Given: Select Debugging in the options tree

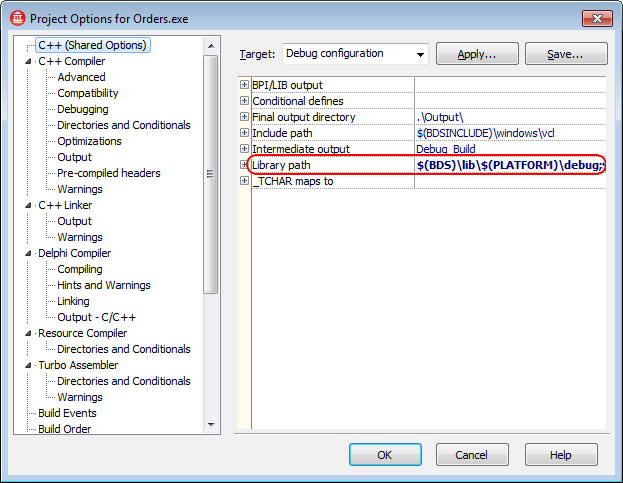Looking at the screenshot, I should coord(83,109).
